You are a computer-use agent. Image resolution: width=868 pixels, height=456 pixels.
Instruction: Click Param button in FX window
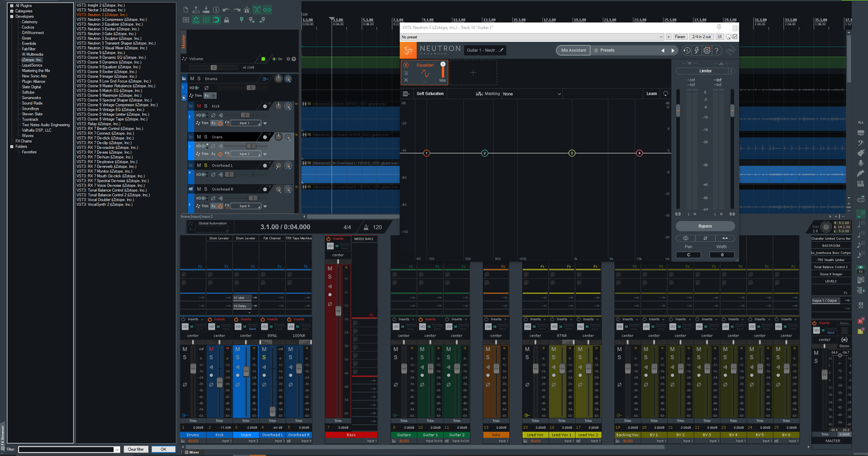(x=679, y=37)
